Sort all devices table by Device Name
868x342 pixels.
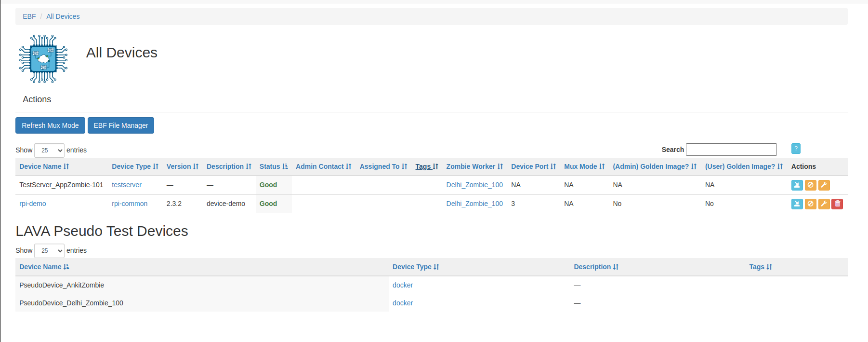[x=44, y=166]
